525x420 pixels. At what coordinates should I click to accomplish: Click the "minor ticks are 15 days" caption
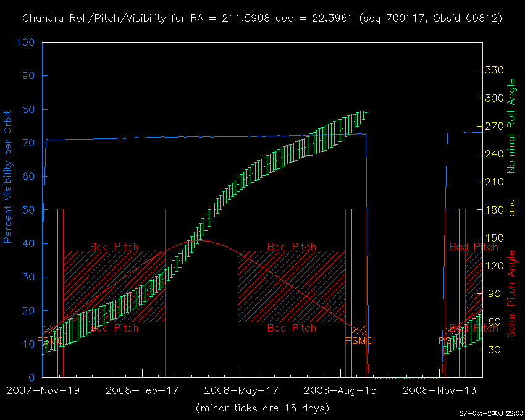pyautogui.click(x=262, y=408)
